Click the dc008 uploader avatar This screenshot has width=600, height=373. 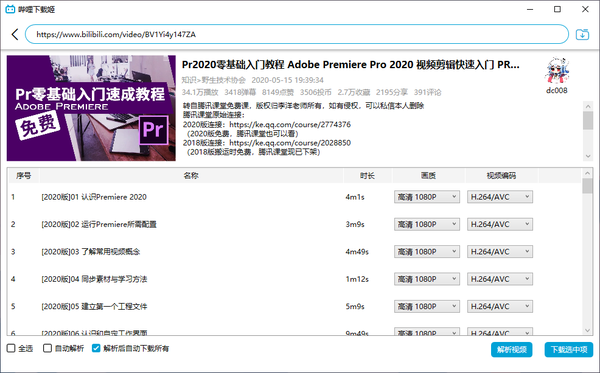(557, 71)
